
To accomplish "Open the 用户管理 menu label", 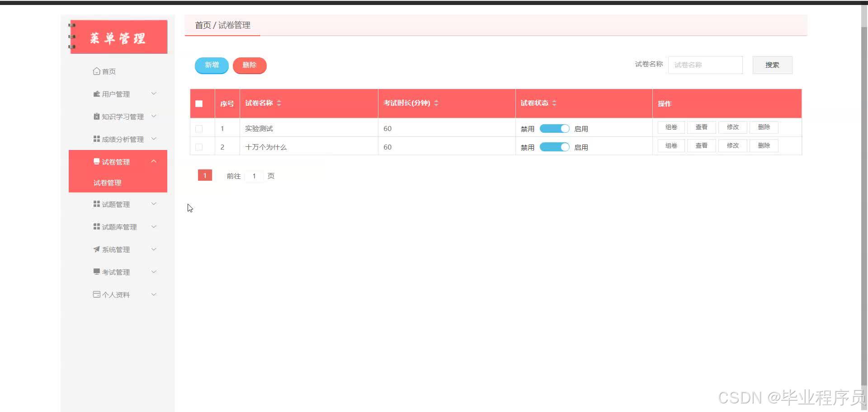I will (x=116, y=94).
